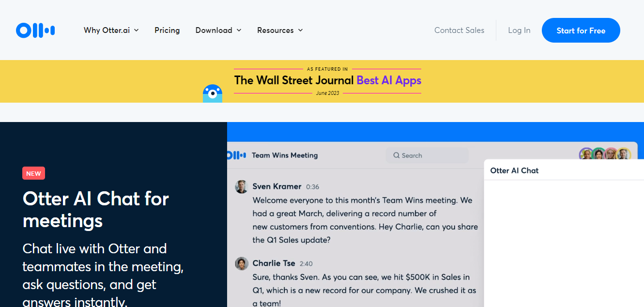This screenshot has width=644, height=307.
Task: Click Sven Kramer's avatar photo
Action: (242, 186)
